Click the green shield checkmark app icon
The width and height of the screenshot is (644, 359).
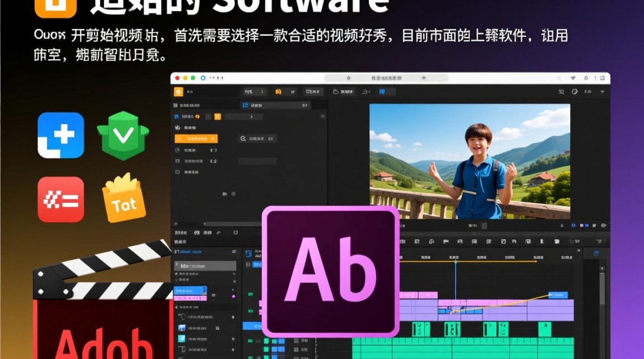[x=123, y=135]
